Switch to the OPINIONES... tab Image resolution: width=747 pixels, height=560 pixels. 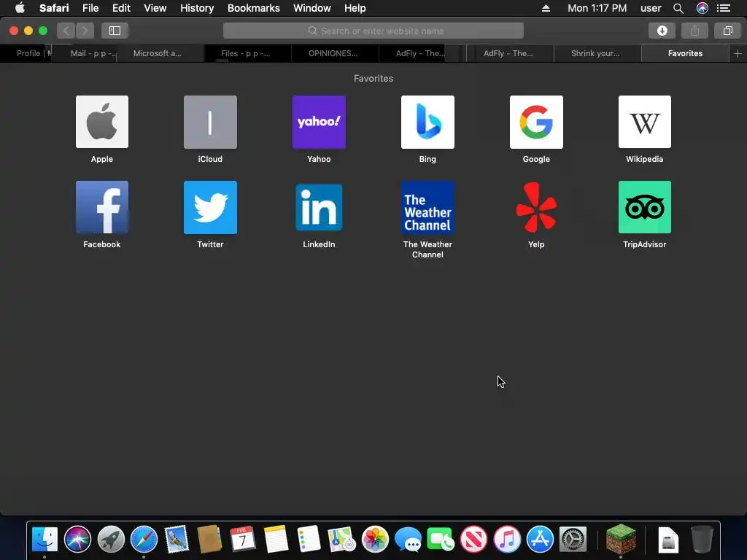pos(335,53)
